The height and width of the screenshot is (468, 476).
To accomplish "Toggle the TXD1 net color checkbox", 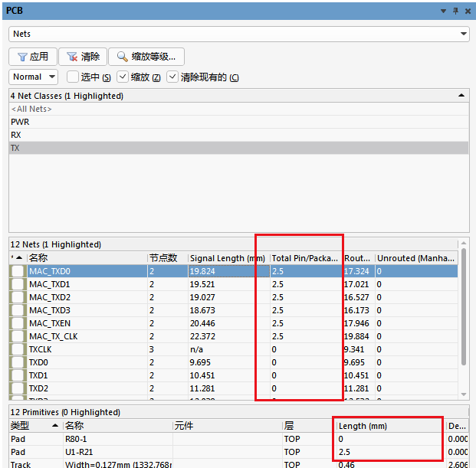I will click(18, 375).
